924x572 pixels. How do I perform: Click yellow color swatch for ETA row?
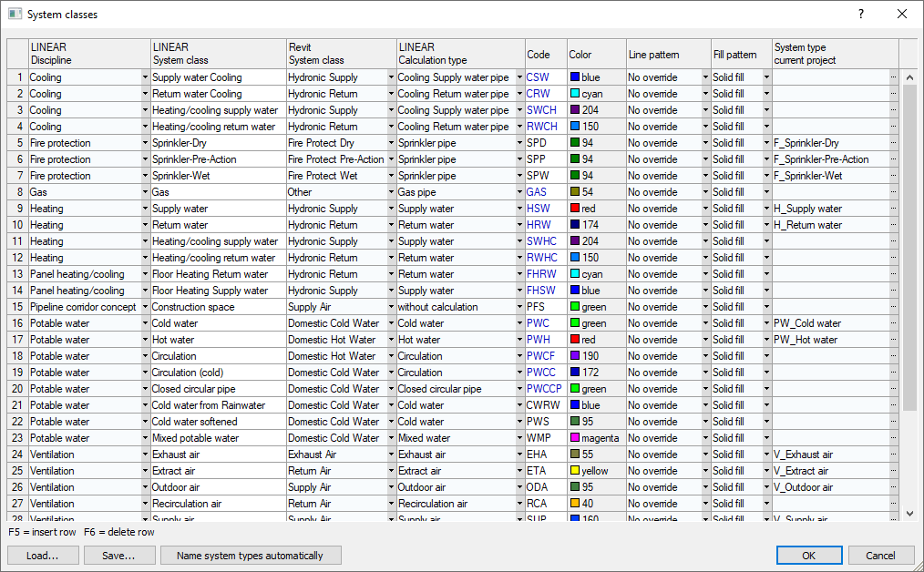(575, 471)
